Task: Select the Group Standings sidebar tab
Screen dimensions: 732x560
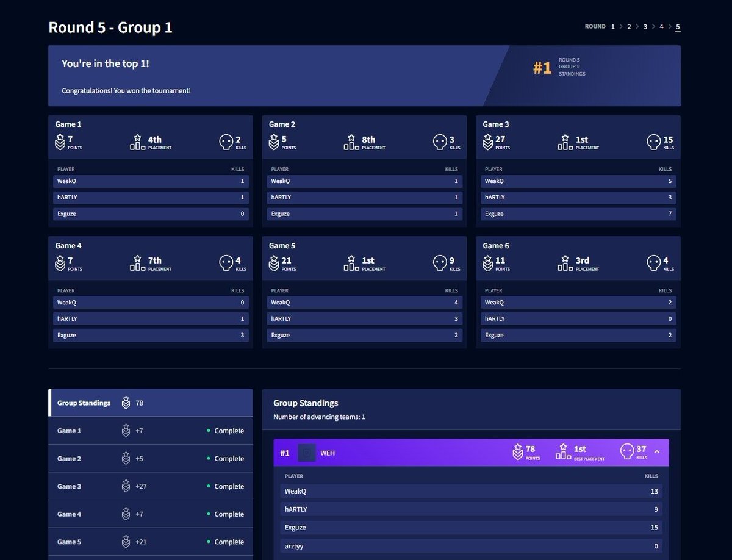Action: tap(151, 403)
